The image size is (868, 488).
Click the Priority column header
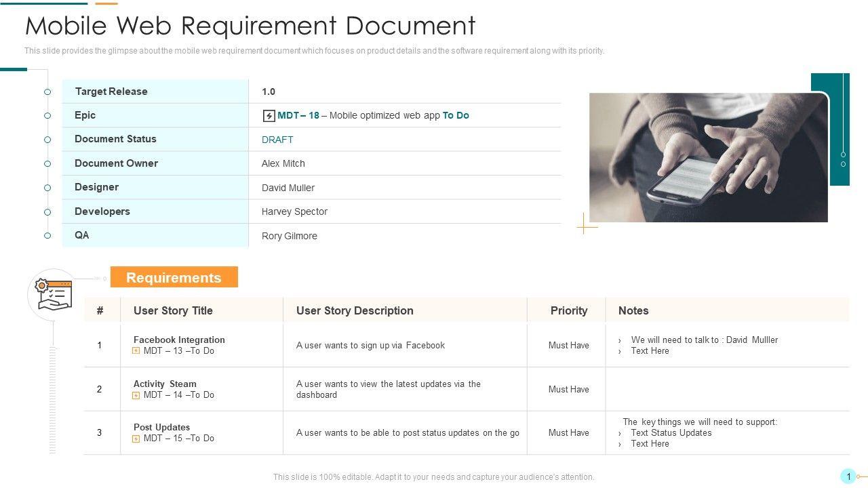[x=568, y=310]
